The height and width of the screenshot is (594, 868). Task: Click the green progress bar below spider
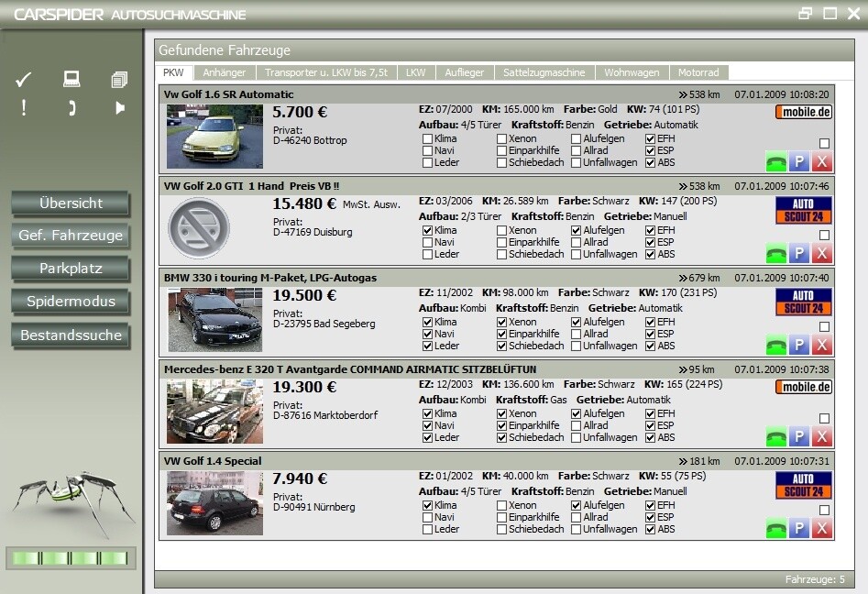pos(71,558)
